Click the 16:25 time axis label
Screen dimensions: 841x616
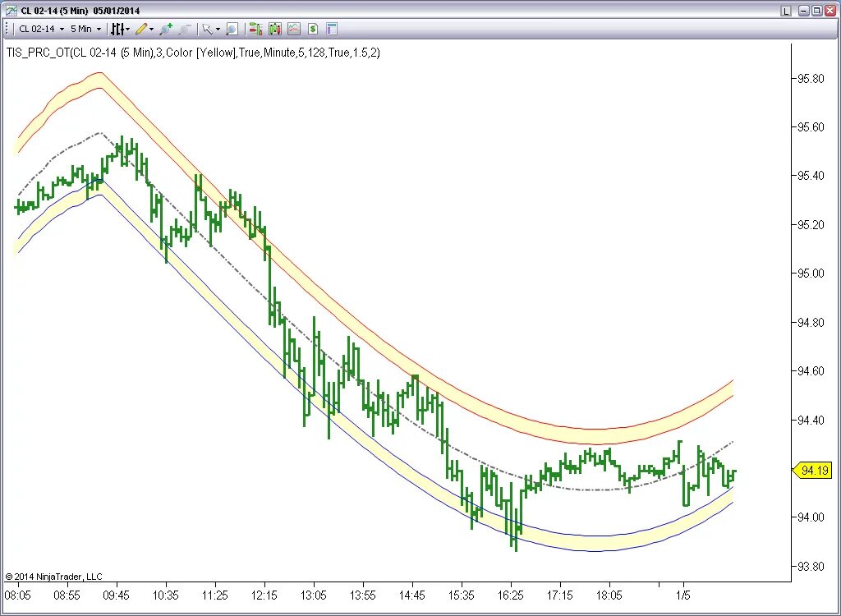pos(511,595)
